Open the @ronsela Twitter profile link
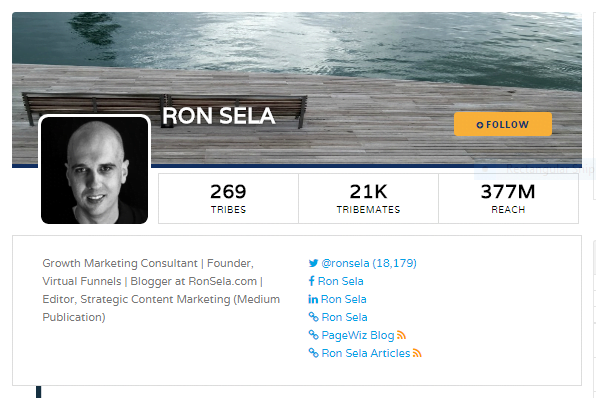 coord(369,263)
